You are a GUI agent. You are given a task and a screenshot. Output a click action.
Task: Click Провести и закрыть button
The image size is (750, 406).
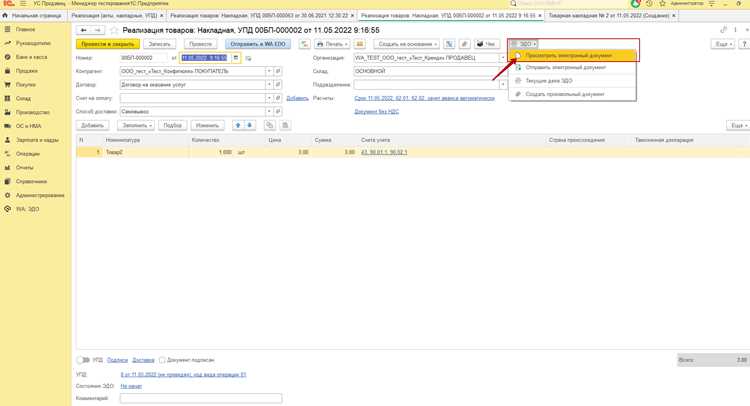108,44
